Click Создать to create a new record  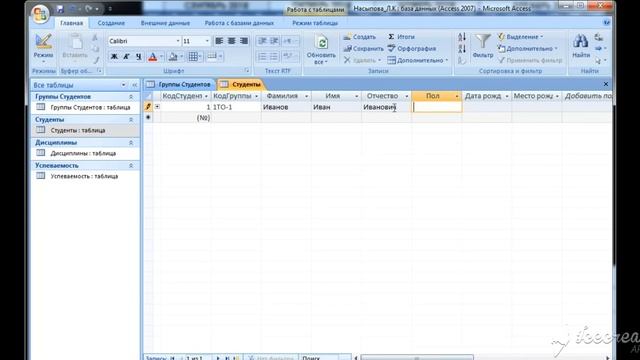click(360, 37)
